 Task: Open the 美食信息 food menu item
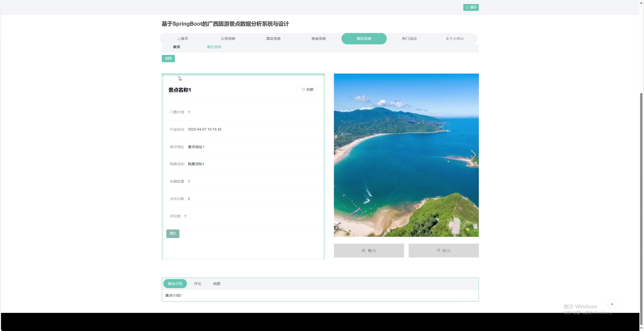click(x=318, y=39)
